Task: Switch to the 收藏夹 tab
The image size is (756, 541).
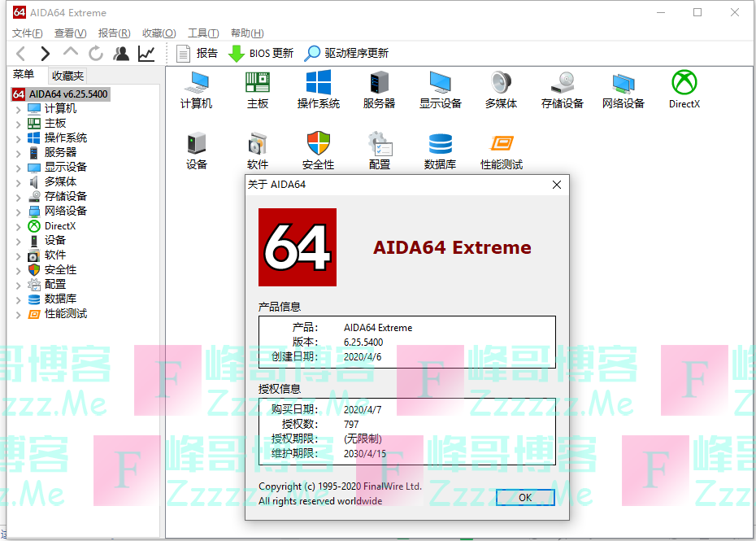Action: pos(67,76)
